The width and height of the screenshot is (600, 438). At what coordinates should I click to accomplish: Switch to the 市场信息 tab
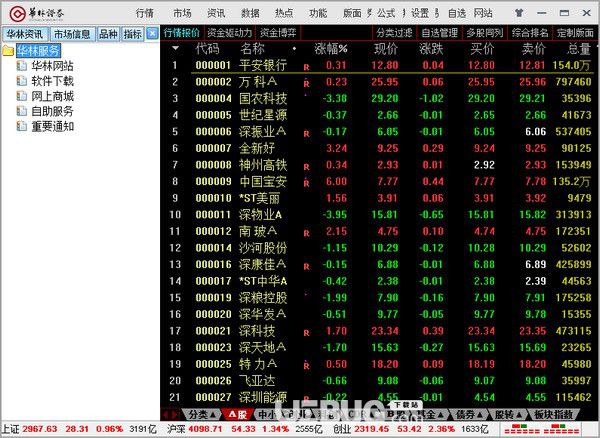pyautogui.click(x=72, y=34)
